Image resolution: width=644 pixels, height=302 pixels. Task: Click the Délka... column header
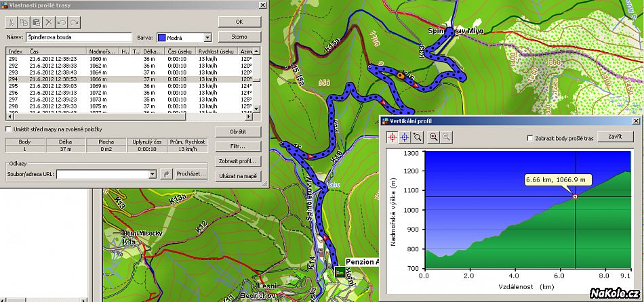pyautogui.click(x=153, y=51)
